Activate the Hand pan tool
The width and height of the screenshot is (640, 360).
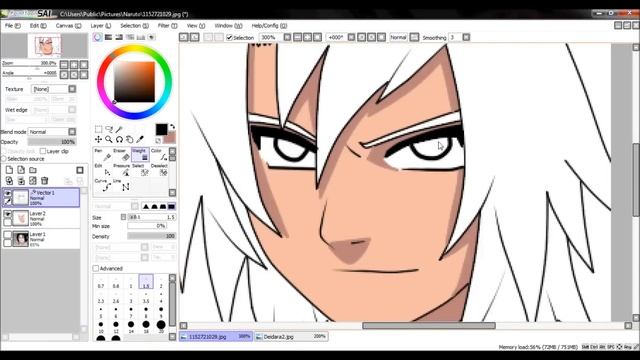(129, 140)
